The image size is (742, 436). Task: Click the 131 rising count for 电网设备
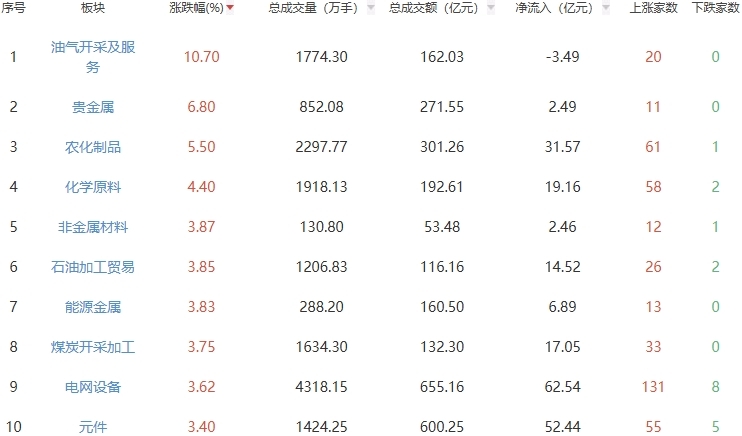coord(654,387)
